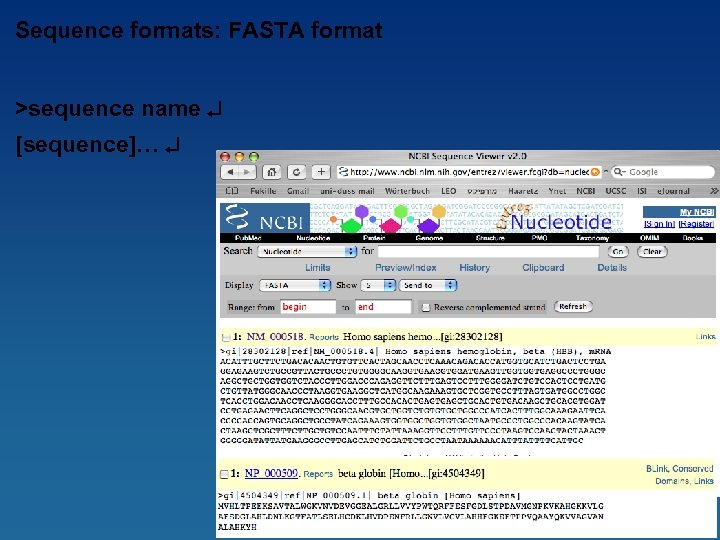Check the NM_000518 record checkbox
Screen dimensions: 720x540
pyautogui.click(x=225, y=338)
